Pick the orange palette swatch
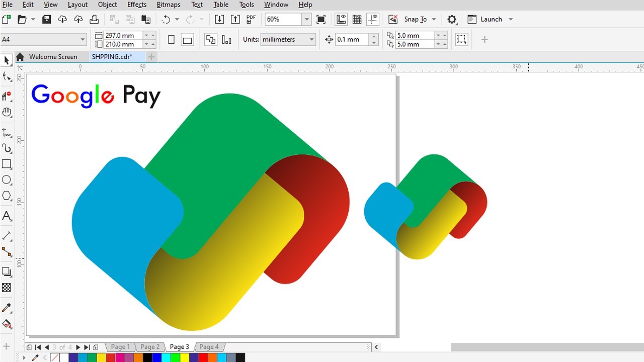 point(138,357)
